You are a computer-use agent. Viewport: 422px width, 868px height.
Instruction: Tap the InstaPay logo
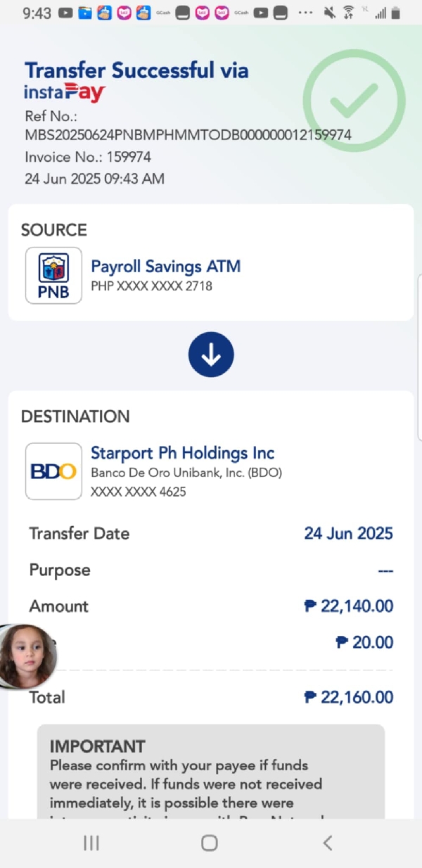(65, 92)
